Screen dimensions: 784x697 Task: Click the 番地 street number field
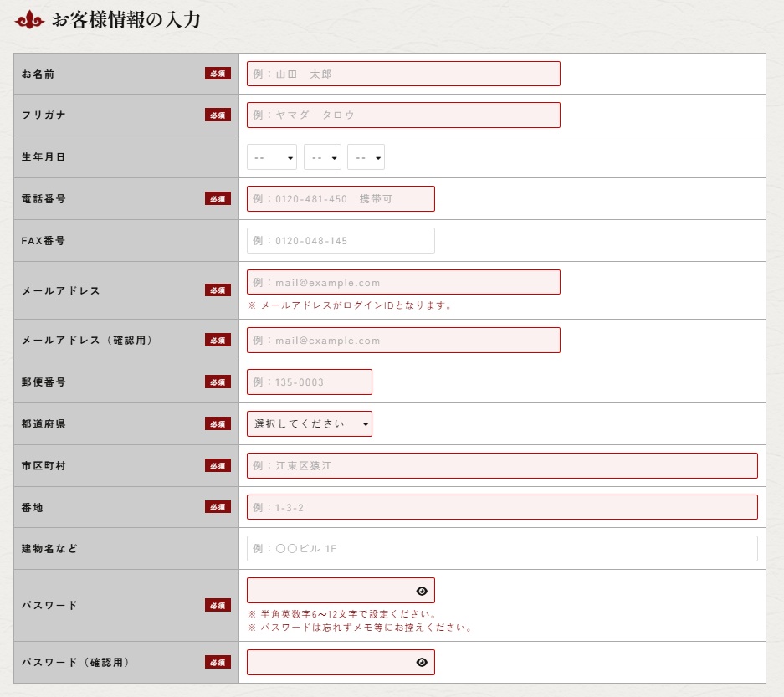502,507
